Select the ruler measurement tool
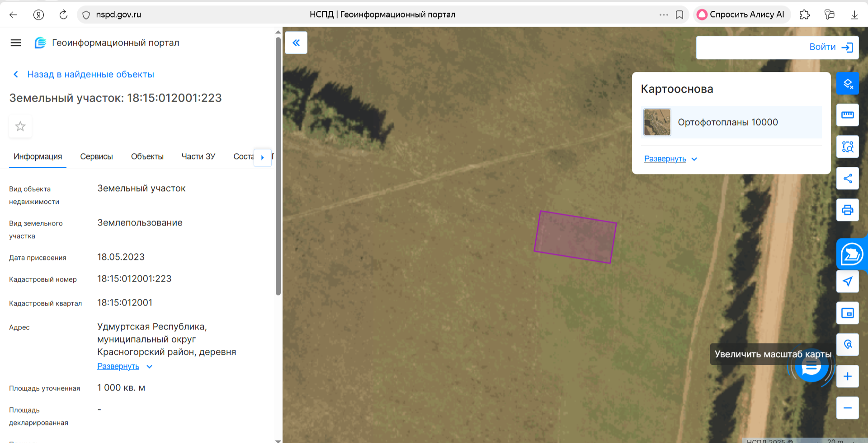Screen dimensions: 868x443 click(847, 115)
